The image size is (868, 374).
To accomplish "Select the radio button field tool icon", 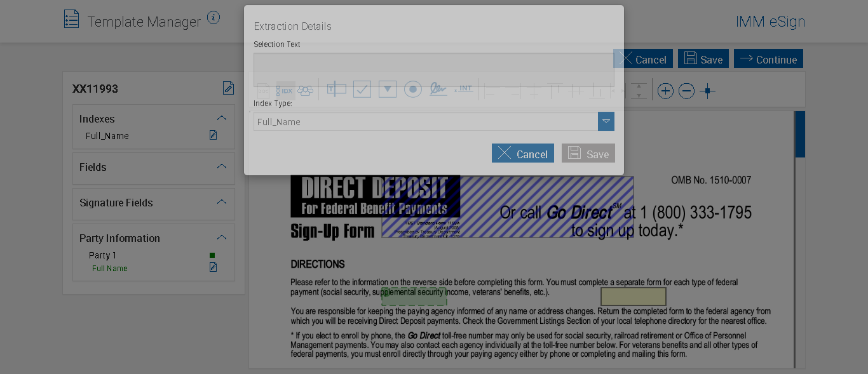I will point(413,90).
